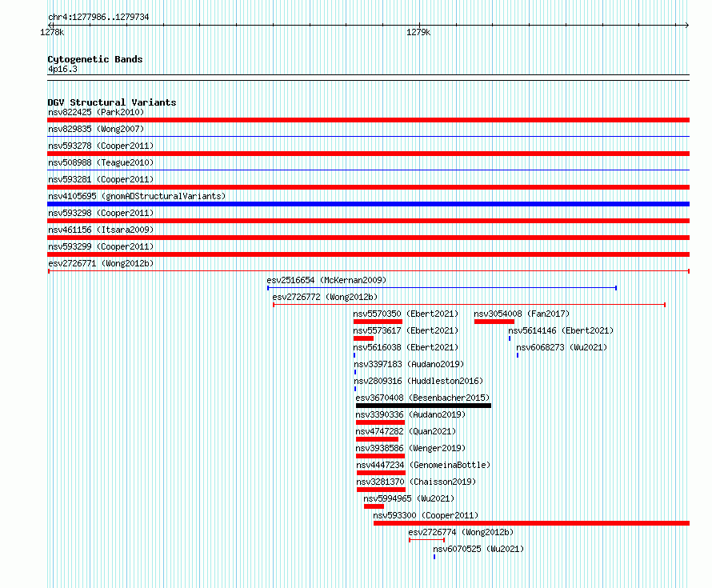Click the 1279k ruler tick label
The image size is (712, 588).
418,32
